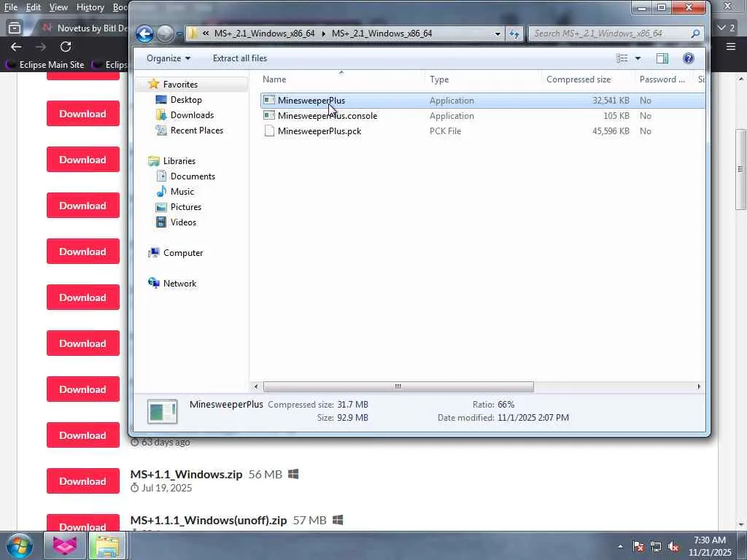Open Explorer help icon
Screen dimensions: 747x560
tap(689, 58)
